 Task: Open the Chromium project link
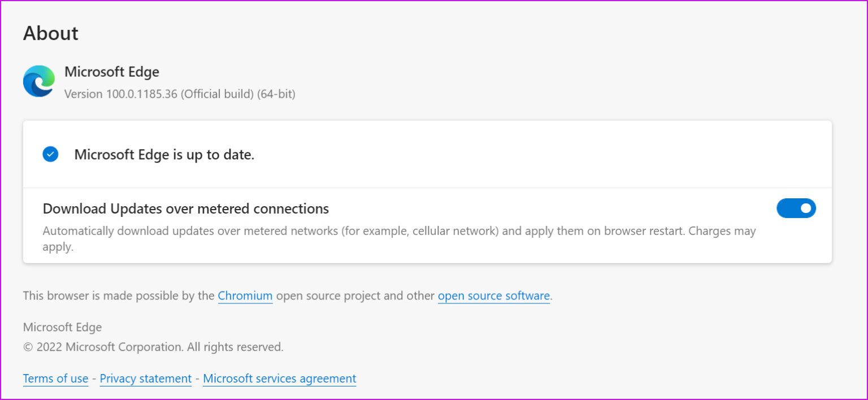pyautogui.click(x=245, y=295)
